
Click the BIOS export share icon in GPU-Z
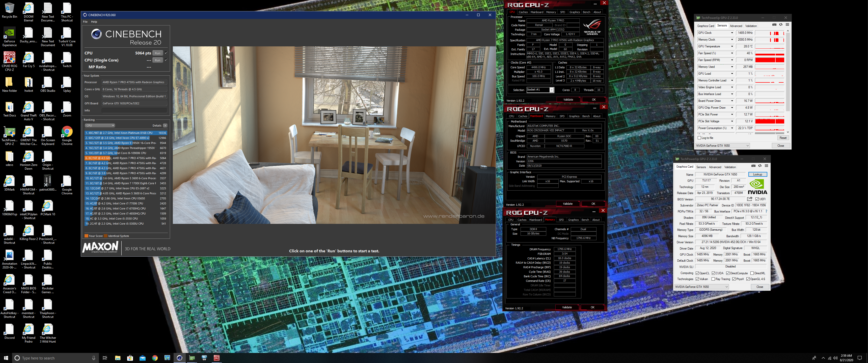(x=749, y=199)
